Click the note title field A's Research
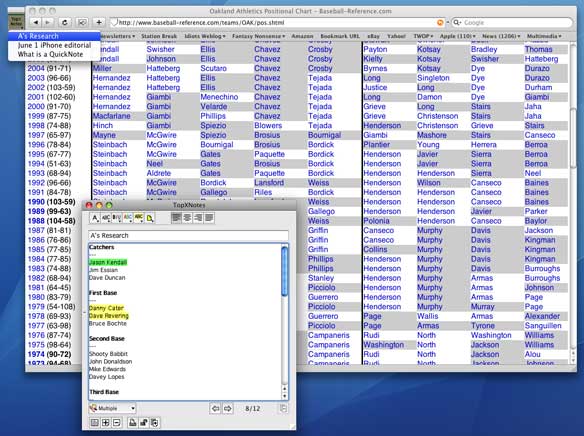Viewport: 584px width, 436px height. point(188,236)
